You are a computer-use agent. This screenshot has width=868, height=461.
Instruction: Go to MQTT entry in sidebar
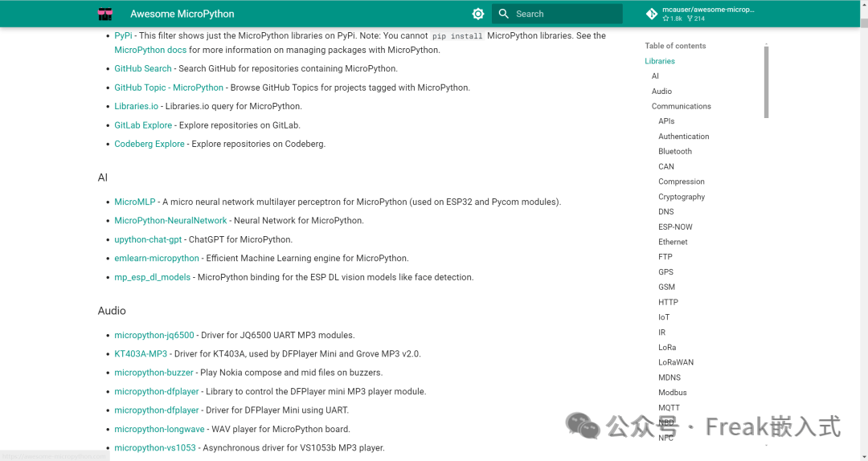(x=669, y=408)
